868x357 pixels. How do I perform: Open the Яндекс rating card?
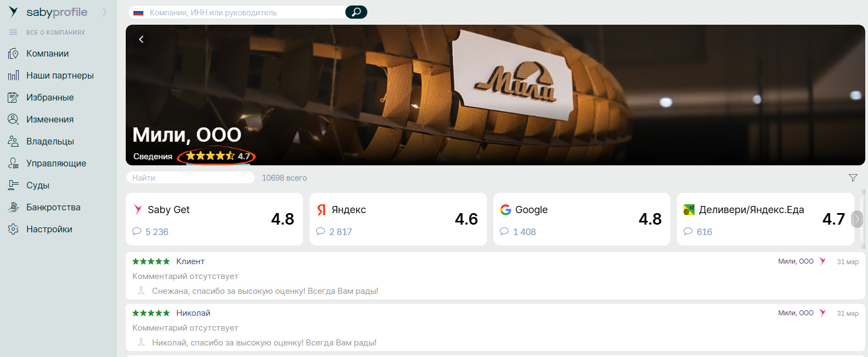[x=398, y=219]
